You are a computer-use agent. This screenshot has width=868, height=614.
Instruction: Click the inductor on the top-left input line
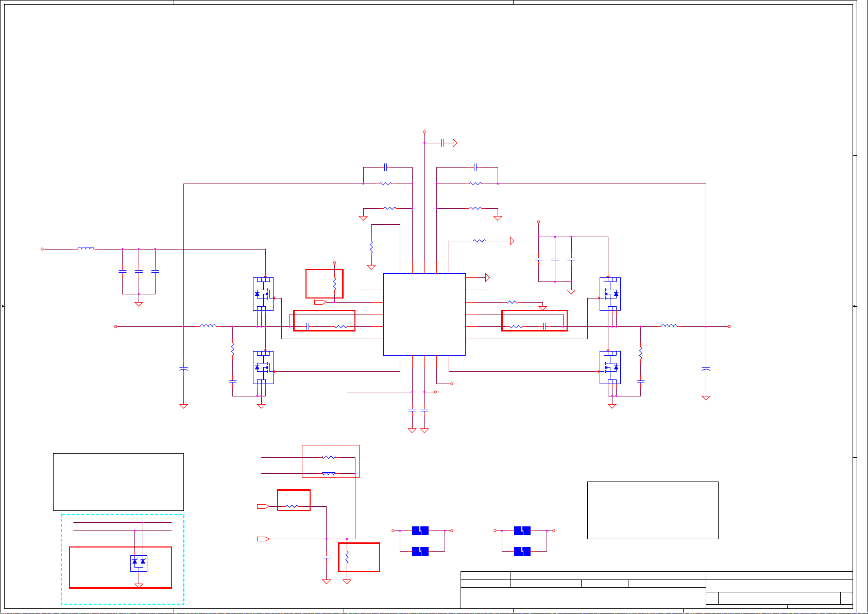(x=86, y=248)
